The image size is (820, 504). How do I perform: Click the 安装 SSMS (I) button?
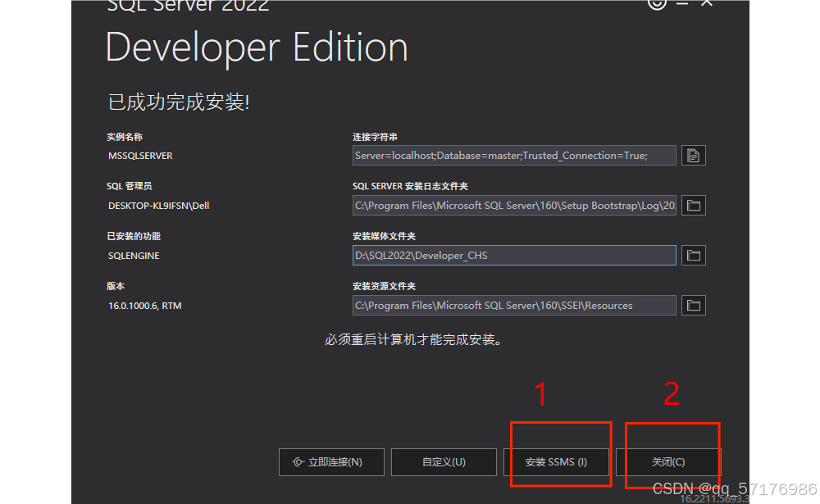(x=557, y=462)
